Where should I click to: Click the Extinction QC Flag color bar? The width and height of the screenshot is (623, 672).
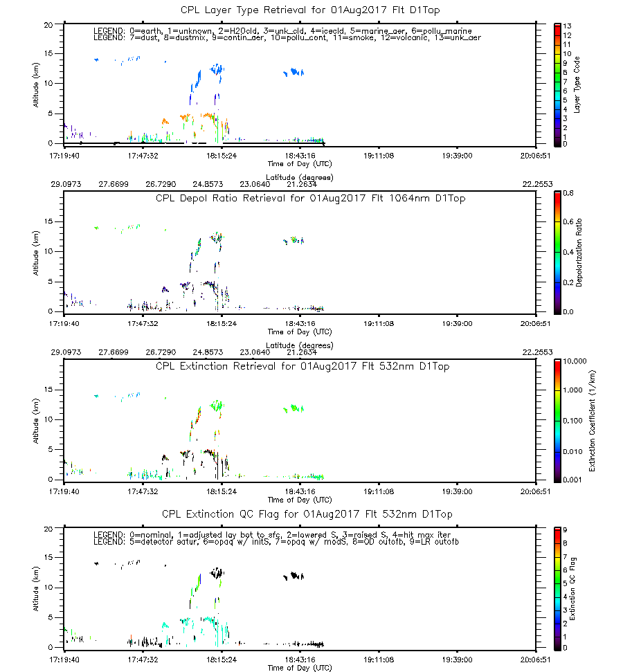point(557,589)
